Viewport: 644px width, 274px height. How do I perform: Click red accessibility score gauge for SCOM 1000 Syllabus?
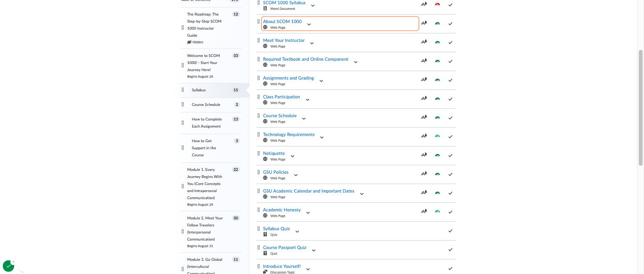pos(438,5)
